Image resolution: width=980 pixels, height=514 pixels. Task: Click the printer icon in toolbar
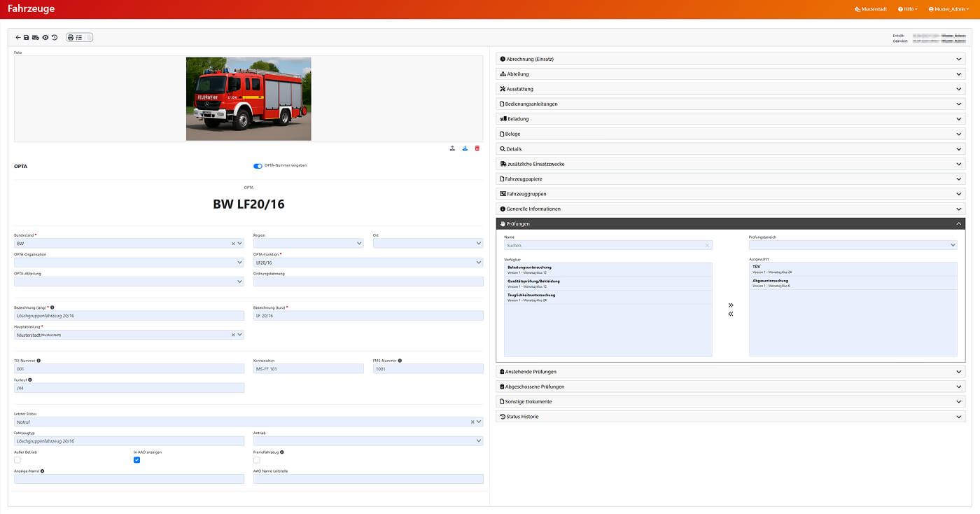tap(71, 37)
